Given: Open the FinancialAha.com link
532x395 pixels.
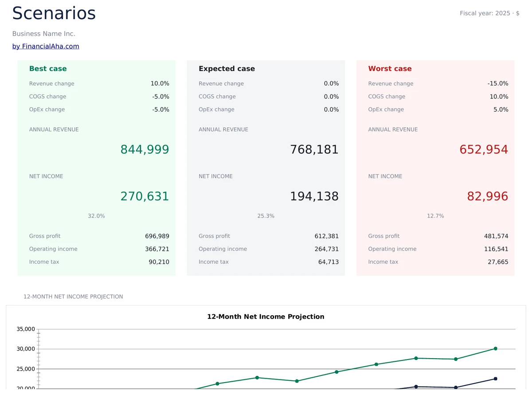Looking at the screenshot, I should tap(46, 46).
